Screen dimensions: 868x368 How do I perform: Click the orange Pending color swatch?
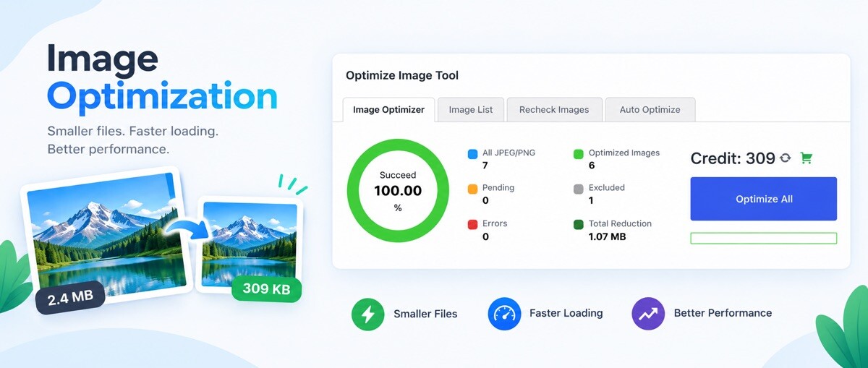[472, 189]
